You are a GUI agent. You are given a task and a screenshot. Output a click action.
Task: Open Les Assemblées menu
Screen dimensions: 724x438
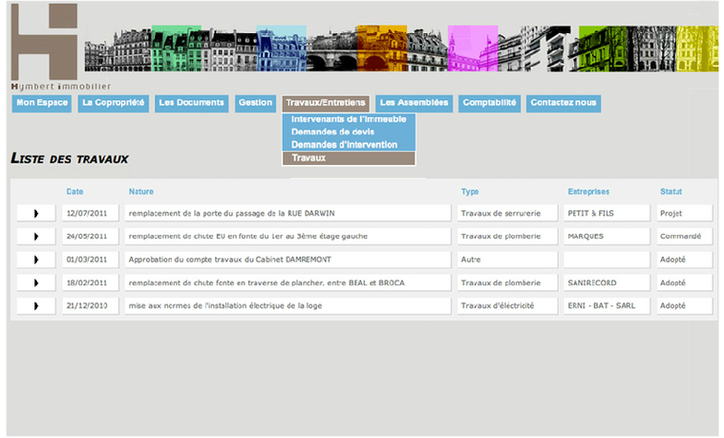tap(414, 103)
